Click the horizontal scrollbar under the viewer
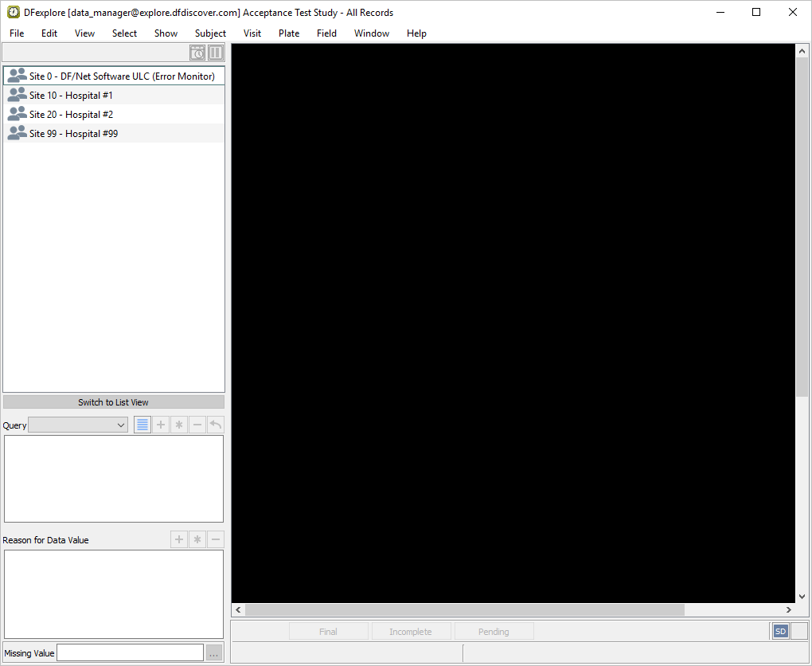The width and height of the screenshot is (812, 666). [464, 610]
